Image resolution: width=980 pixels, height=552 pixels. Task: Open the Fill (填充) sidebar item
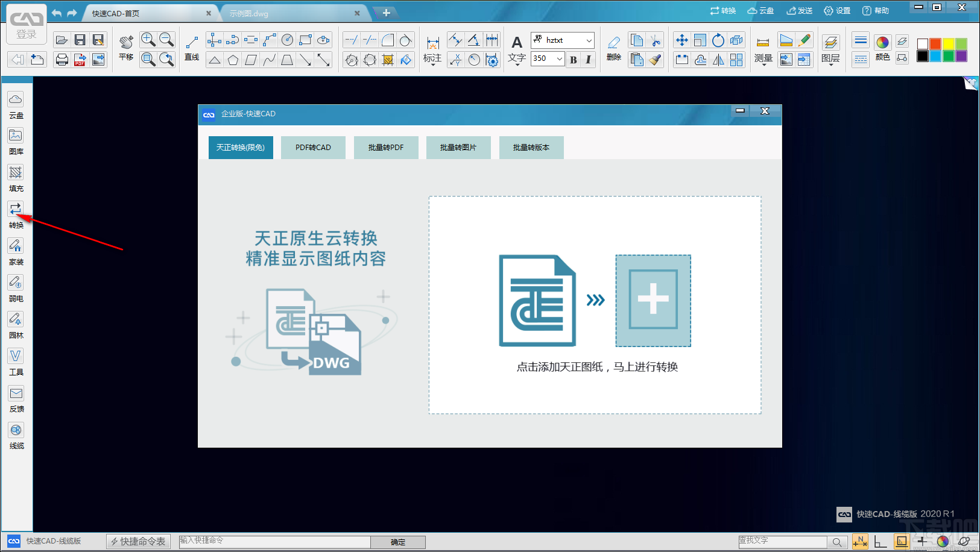click(16, 178)
